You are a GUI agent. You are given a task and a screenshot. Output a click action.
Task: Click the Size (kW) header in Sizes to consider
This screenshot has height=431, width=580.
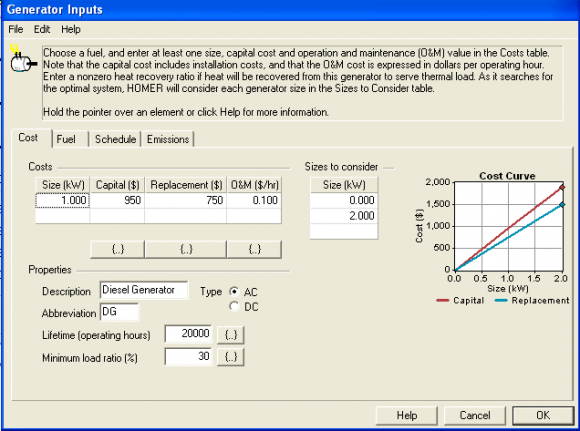click(344, 185)
